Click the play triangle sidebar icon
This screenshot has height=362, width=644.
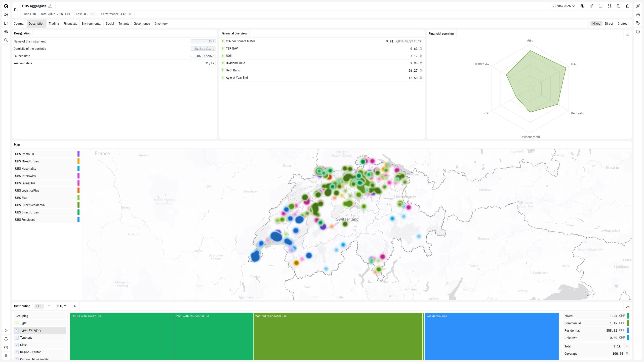(x=6, y=330)
